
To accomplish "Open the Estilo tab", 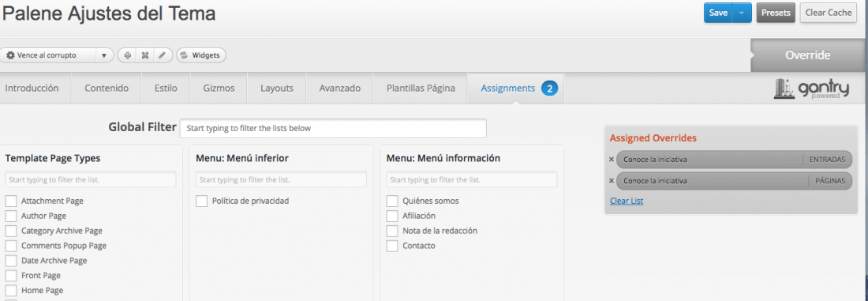I will pyautogui.click(x=166, y=88).
